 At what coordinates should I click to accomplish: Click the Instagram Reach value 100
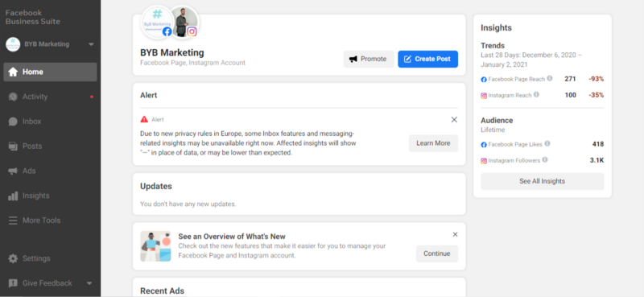(570, 95)
